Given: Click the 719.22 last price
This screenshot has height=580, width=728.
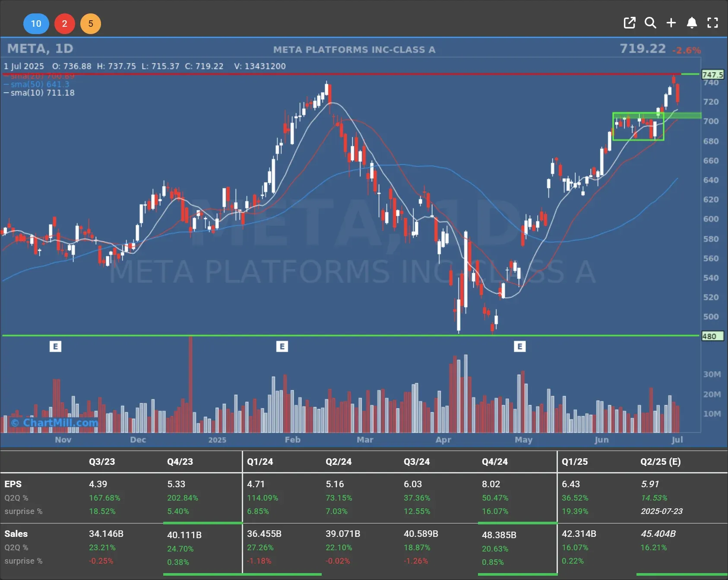Looking at the screenshot, I should pos(643,48).
